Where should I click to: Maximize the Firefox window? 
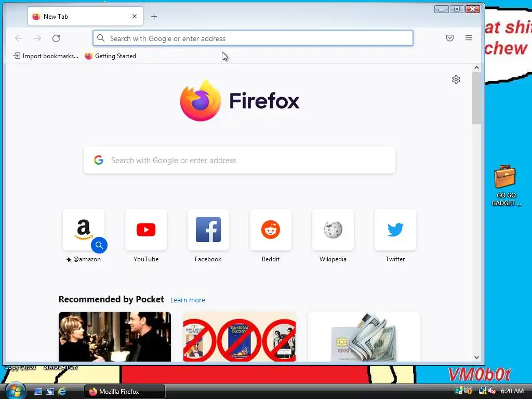click(x=457, y=9)
